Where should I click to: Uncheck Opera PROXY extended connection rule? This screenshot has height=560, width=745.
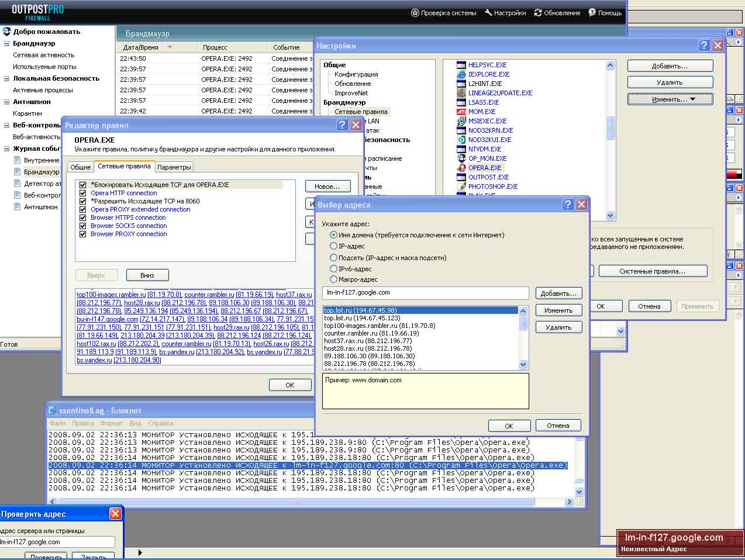point(83,209)
